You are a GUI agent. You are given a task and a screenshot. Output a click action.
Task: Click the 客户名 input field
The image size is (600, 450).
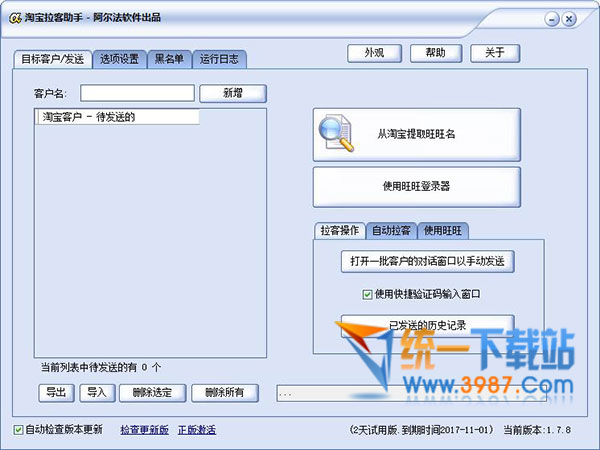(137, 93)
